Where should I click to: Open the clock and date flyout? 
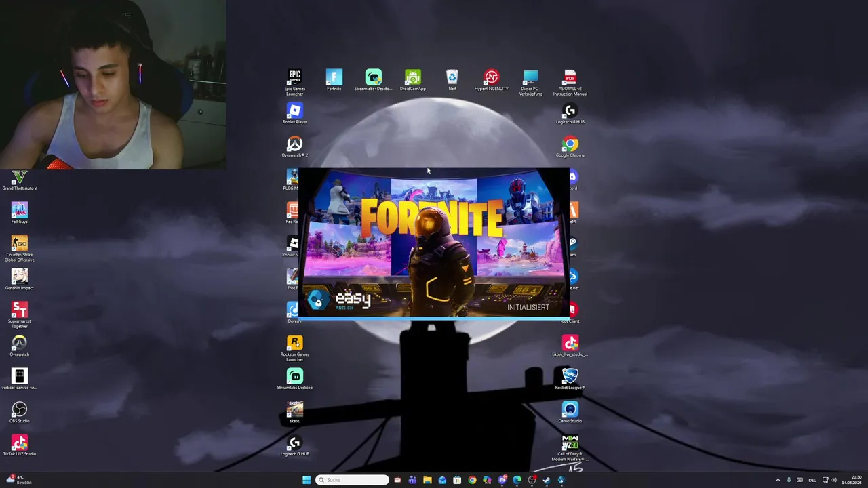point(852,480)
